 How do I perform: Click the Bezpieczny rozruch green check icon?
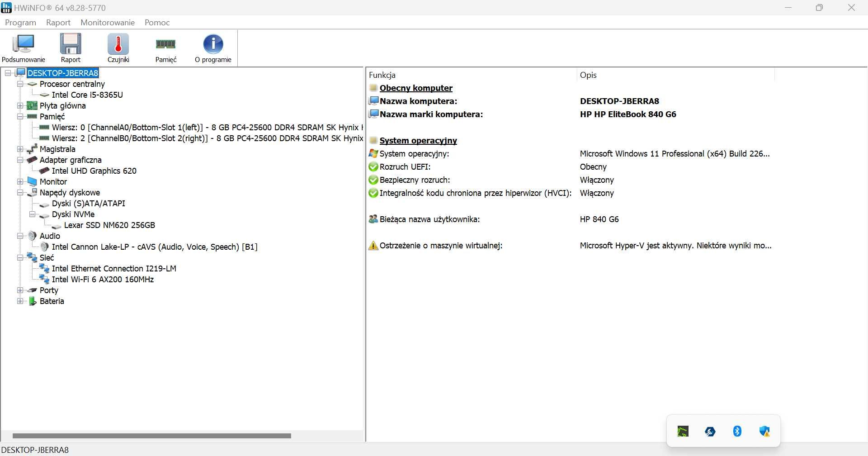373,180
